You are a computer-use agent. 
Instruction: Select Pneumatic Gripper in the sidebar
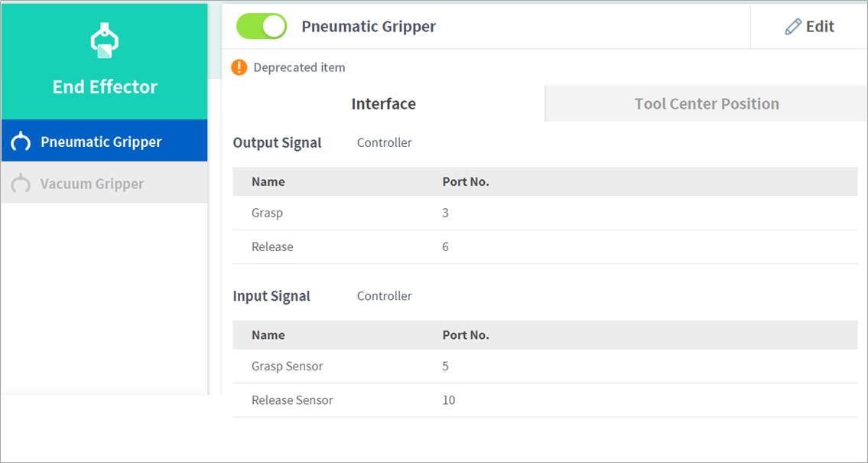click(101, 142)
